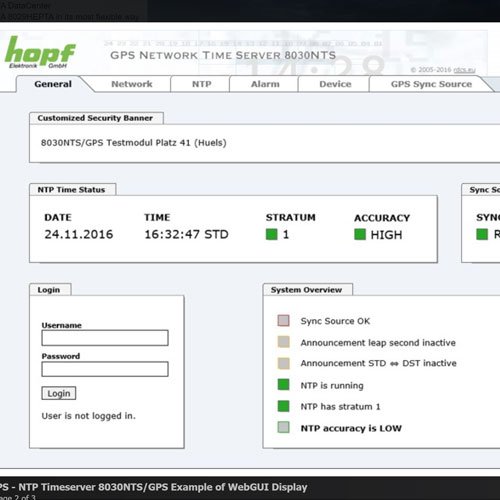Click the Login button

tap(59, 393)
